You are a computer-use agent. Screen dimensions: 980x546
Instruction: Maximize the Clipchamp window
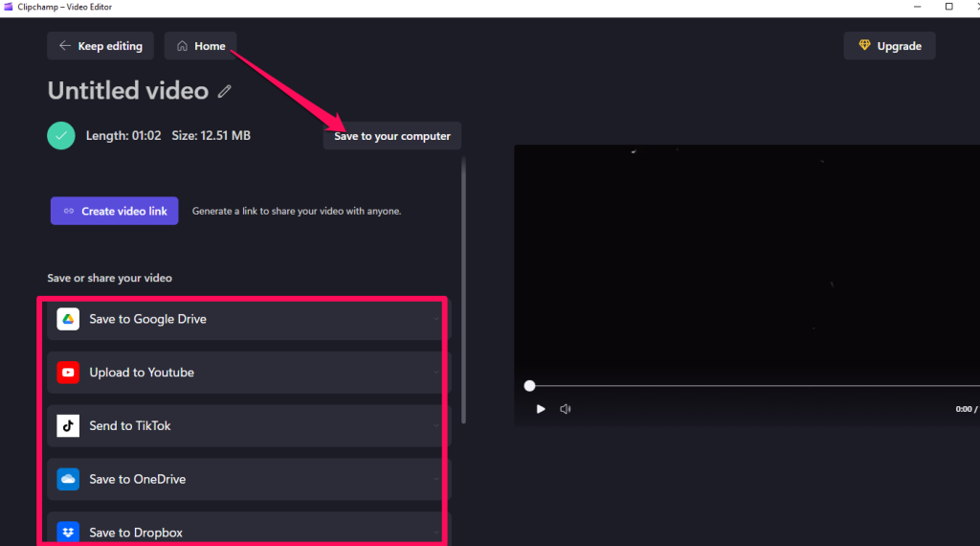(948, 7)
